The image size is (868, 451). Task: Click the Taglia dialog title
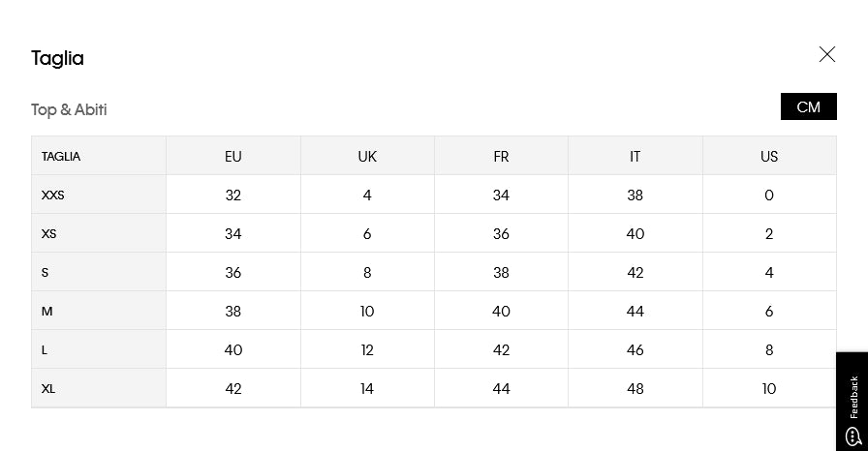click(57, 58)
